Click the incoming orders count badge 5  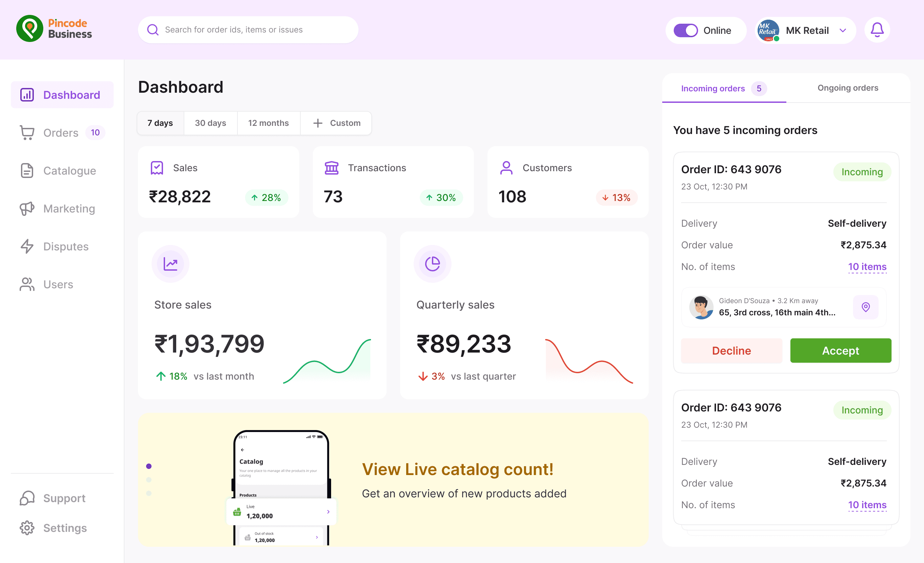coord(759,89)
